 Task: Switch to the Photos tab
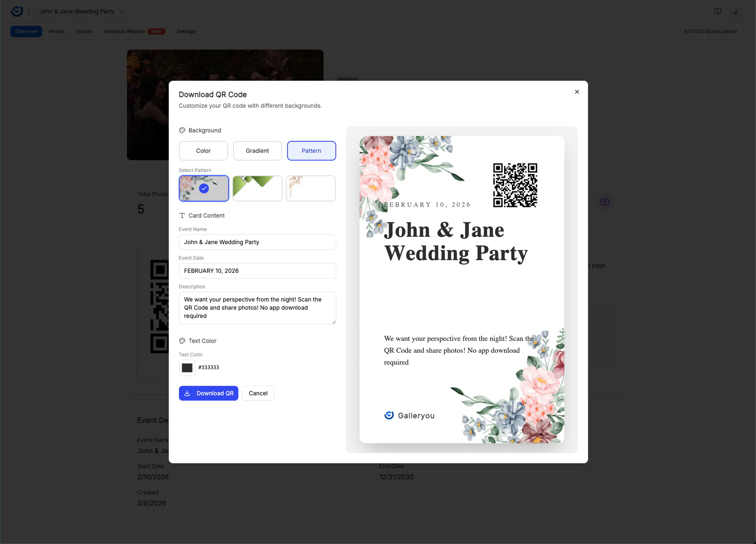[x=57, y=32]
